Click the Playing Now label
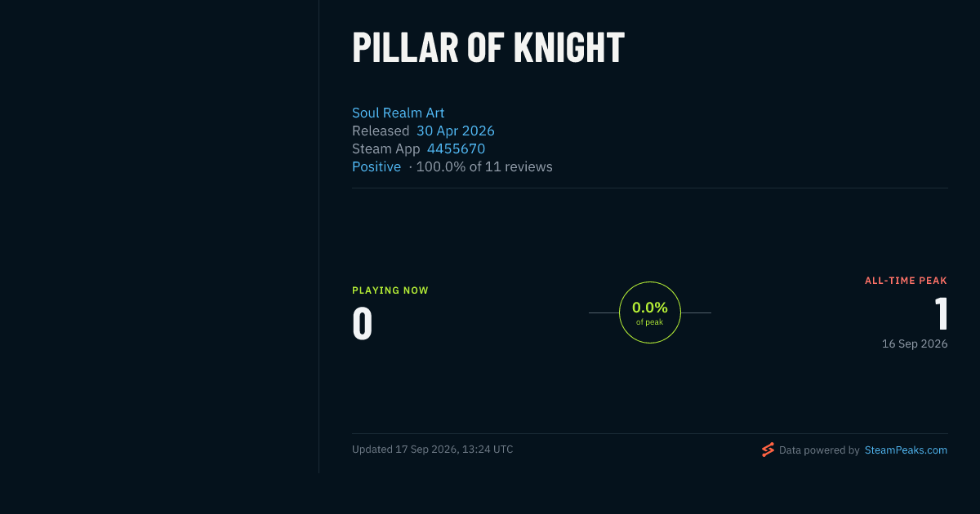Image resolution: width=980 pixels, height=514 pixels. (x=390, y=290)
